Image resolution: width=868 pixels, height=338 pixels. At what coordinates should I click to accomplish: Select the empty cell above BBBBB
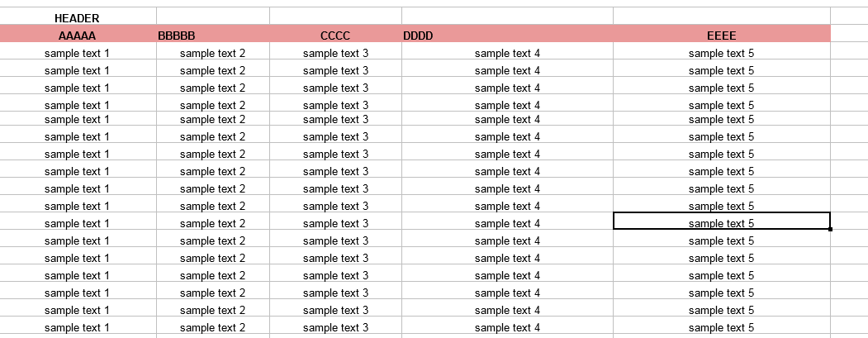212,17
